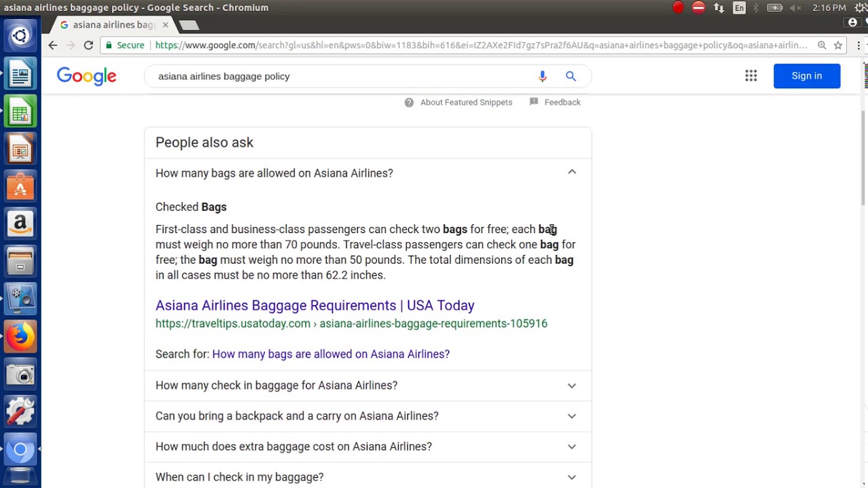This screenshot has width=868, height=488.
Task: Click the red no-entry icon in top panel
Action: (698, 7)
